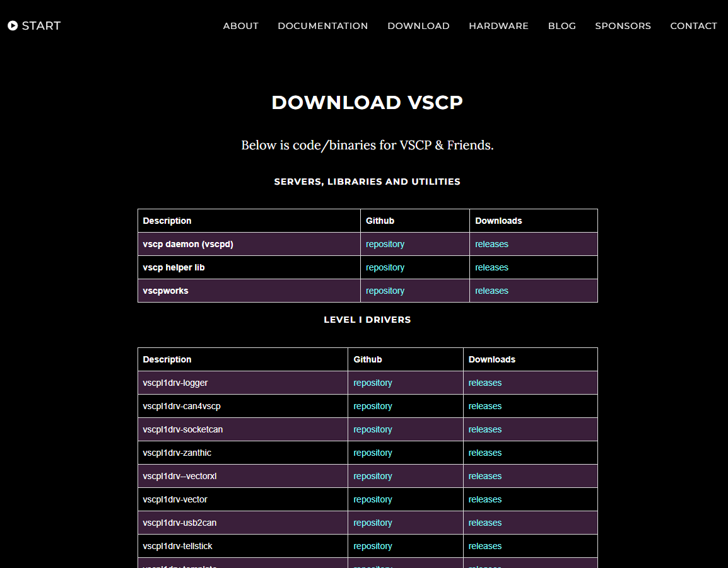Select the 'vscpworks' description cell
728x568 pixels.
click(x=249, y=291)
